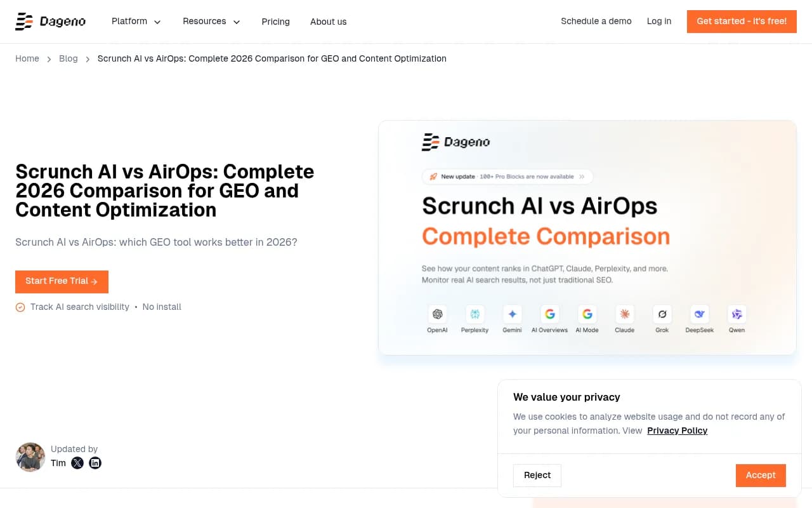Screen dimensions: 812x508
Task: Open the Privacy Policy link
Action: click(677, 431)
